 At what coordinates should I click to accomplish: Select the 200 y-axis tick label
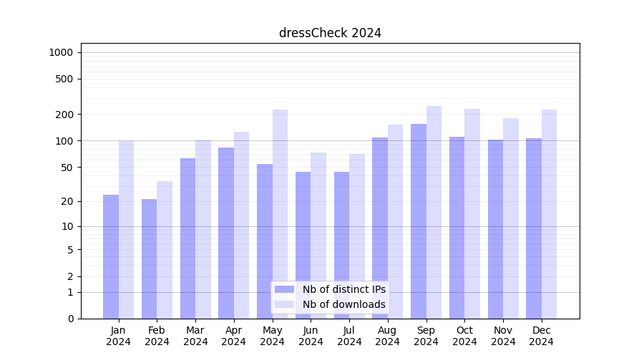(64, 115)
